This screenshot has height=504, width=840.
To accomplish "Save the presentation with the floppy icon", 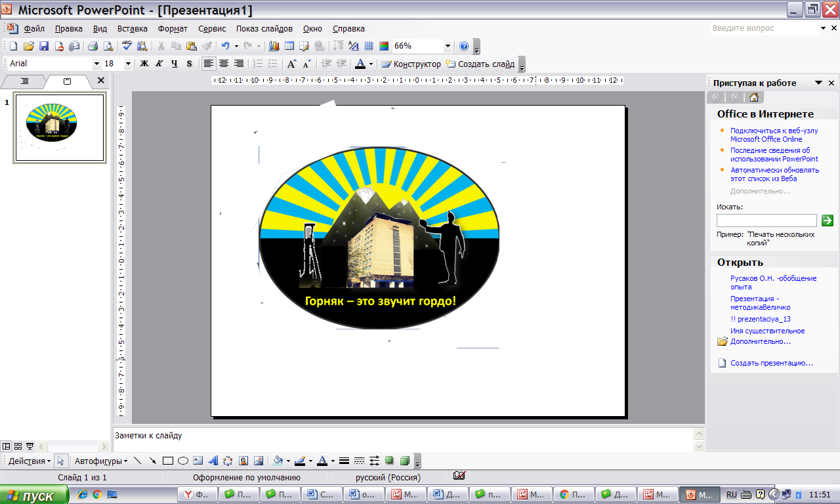I will (x=44, y=46).
